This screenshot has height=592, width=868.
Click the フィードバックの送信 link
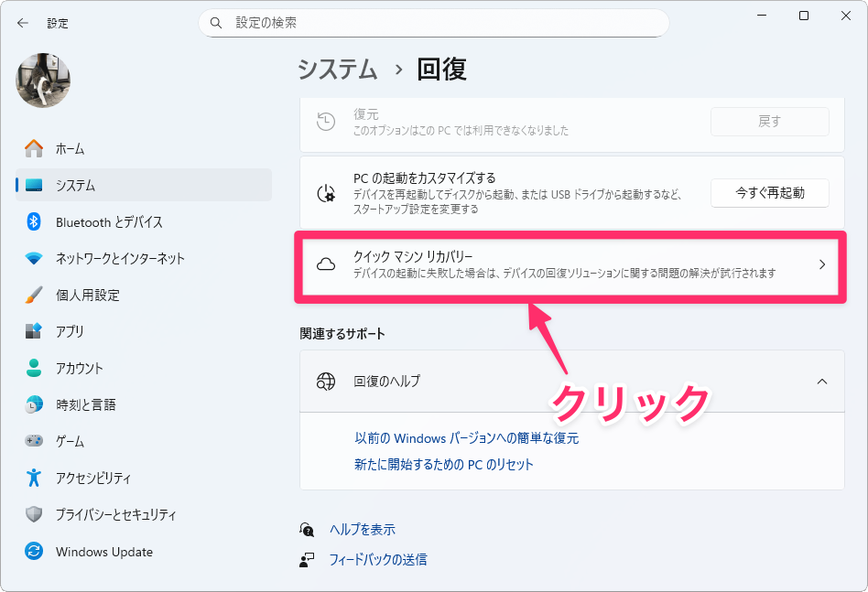(x=378, y=559)
